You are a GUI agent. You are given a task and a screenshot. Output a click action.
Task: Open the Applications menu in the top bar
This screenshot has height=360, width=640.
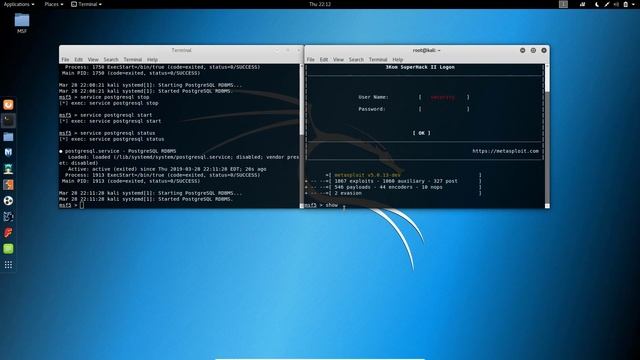tap(19, 4)
